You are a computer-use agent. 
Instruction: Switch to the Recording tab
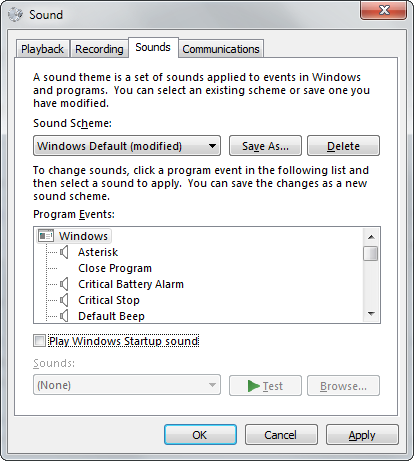[x=99, y=49]
